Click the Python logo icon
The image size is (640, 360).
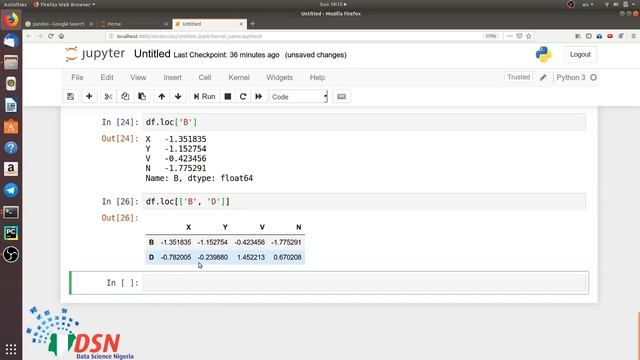[543, 54]
